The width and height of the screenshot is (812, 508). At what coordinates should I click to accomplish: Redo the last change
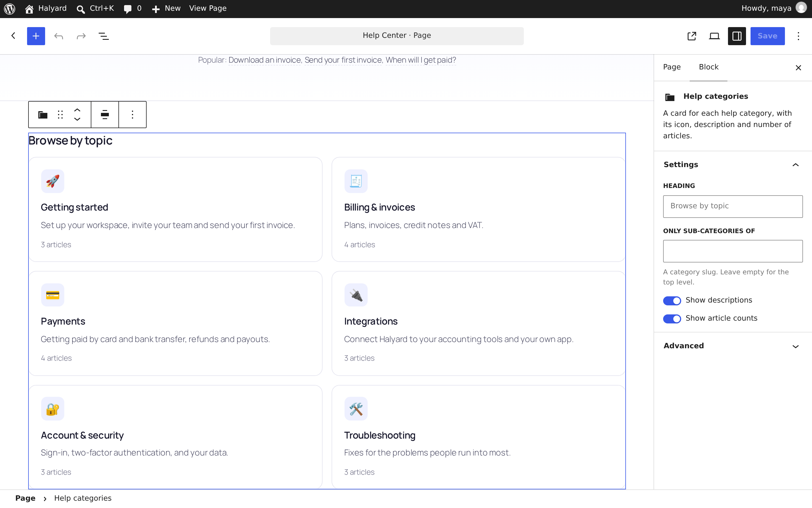[x=81, y=36]
